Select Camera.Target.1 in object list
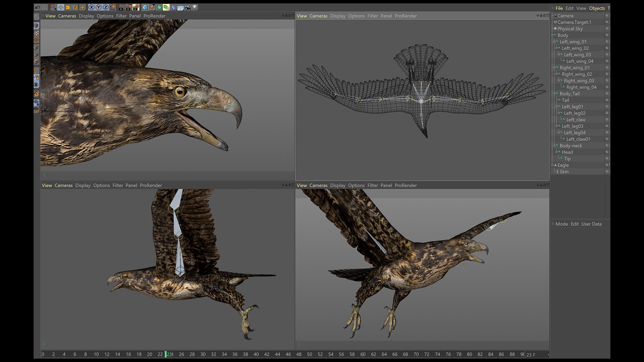 574,22
